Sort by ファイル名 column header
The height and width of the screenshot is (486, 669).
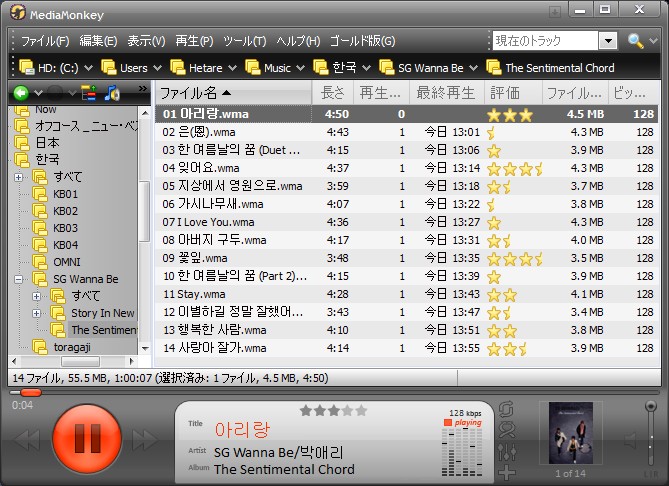pyautogui.click(x=233, y=93)
